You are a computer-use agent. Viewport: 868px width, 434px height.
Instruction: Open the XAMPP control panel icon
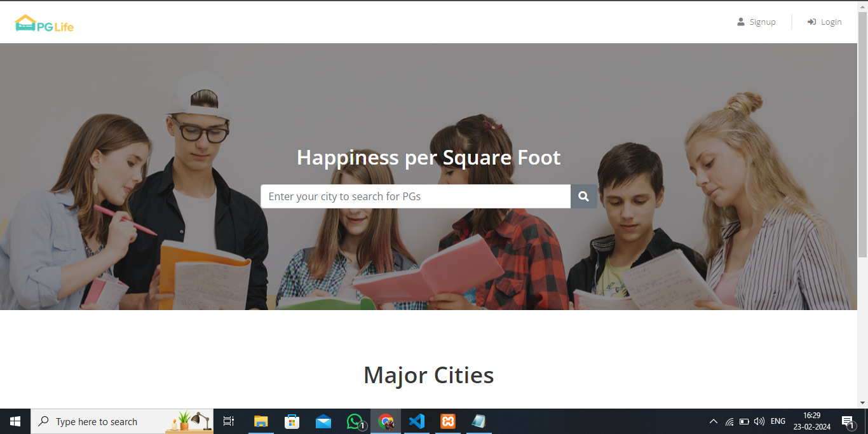(x=448, y=421)
